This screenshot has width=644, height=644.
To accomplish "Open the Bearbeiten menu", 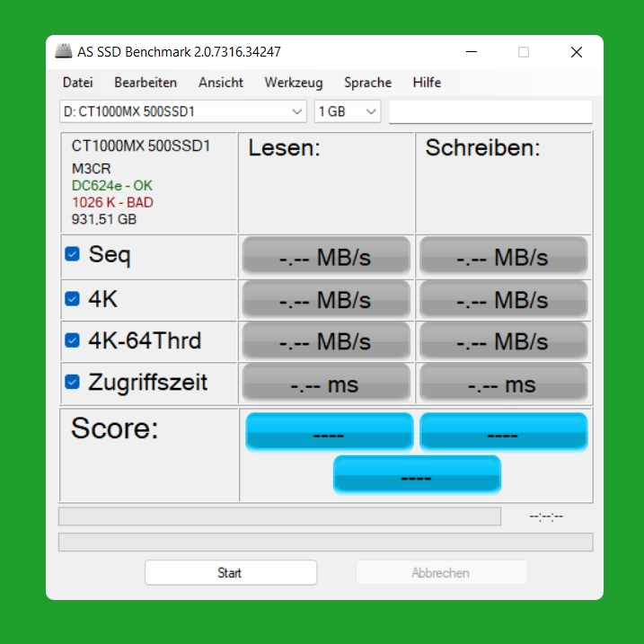I will coord(146,83).
